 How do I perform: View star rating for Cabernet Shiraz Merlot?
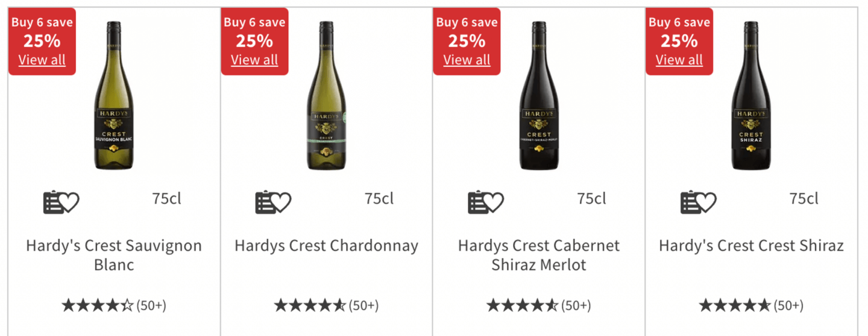(538, 305)
